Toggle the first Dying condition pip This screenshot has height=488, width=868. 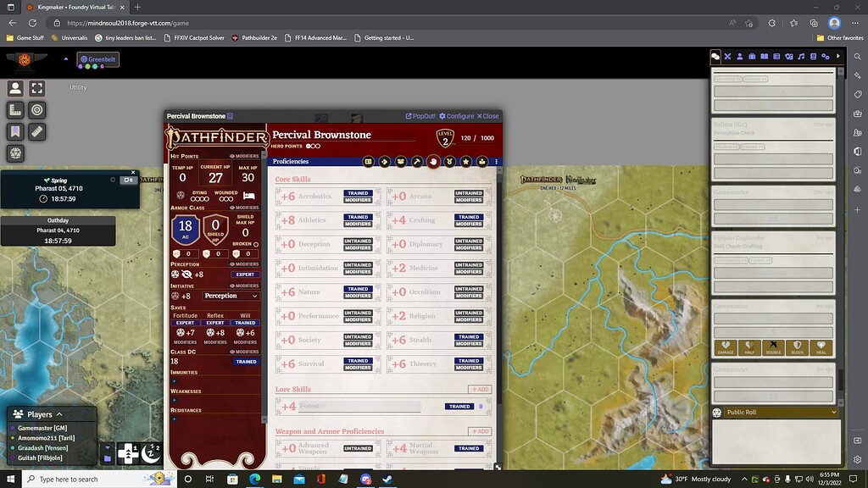193,199
